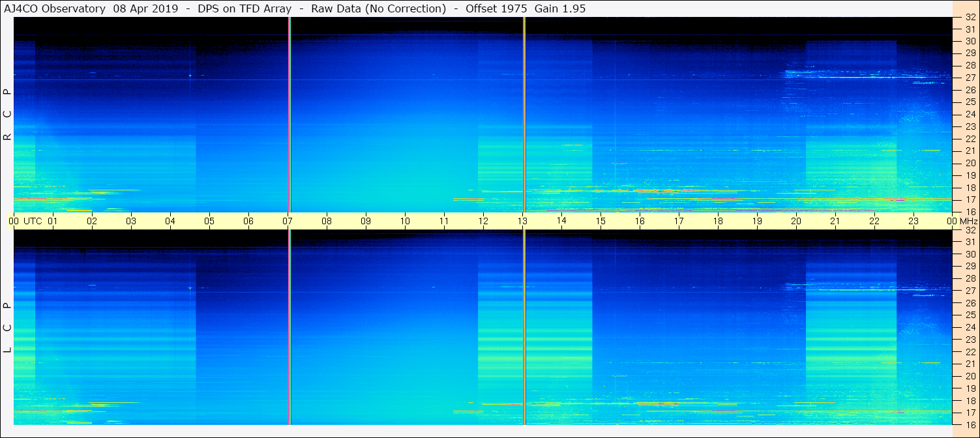This screenshot has height=438, width=980.
Task: Click the "28" MHz tick on LCP frequency scale
Action: pyautogui.click(x=970, y=278)
